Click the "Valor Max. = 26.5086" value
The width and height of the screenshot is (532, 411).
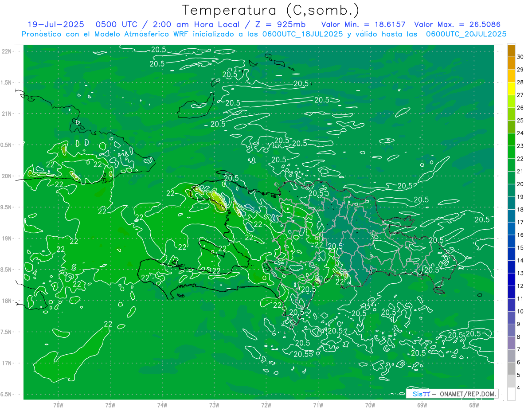(457, 25)
